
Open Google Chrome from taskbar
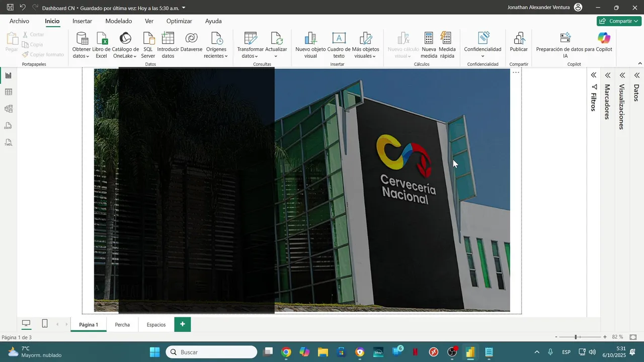[x=286, y=352]
